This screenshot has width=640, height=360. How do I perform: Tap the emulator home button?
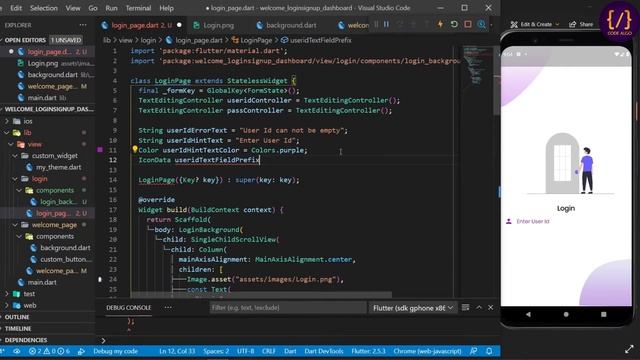pyautogui.click(x=566, y=314)
